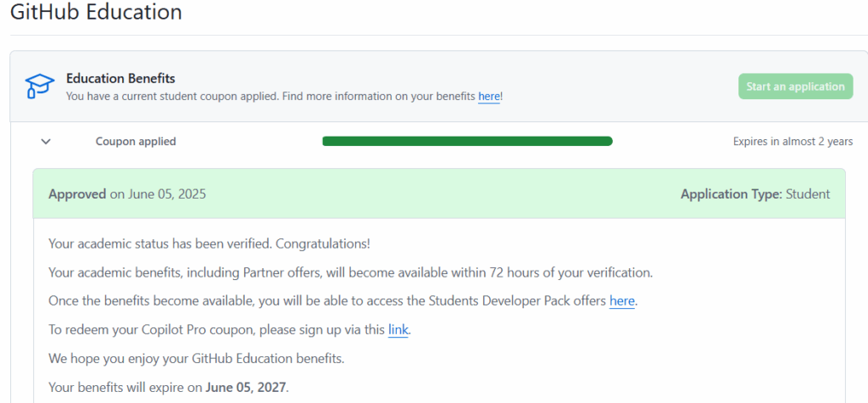This screenshot has height=403, width=868.
Task: Click the Application Type: Student label
Action: [754, 194]
